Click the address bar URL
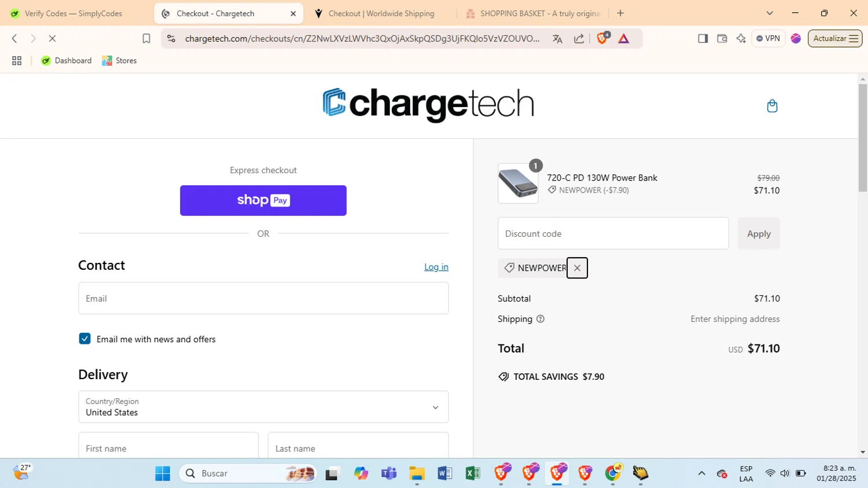This screenshot has width=868, height=488. pos(362,39)
